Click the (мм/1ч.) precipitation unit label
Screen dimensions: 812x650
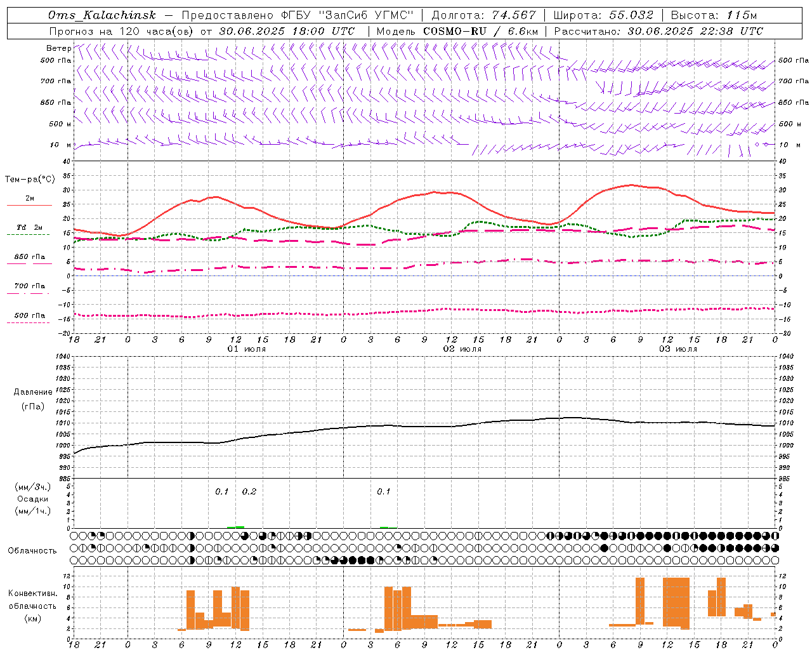33,511
